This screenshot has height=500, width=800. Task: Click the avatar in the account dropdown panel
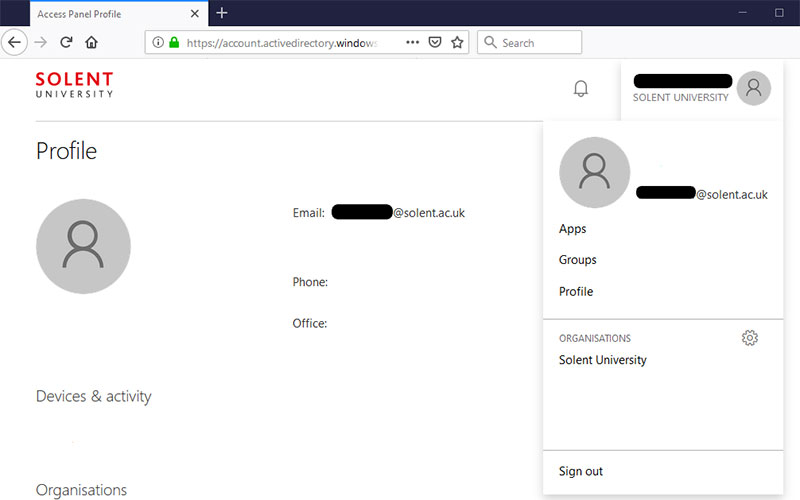(594, 172)
